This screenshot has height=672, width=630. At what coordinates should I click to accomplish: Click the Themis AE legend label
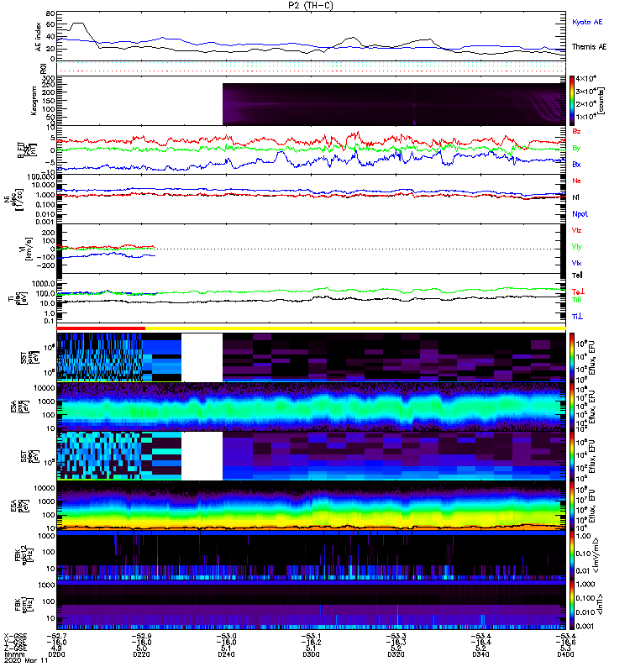[590, 47]
